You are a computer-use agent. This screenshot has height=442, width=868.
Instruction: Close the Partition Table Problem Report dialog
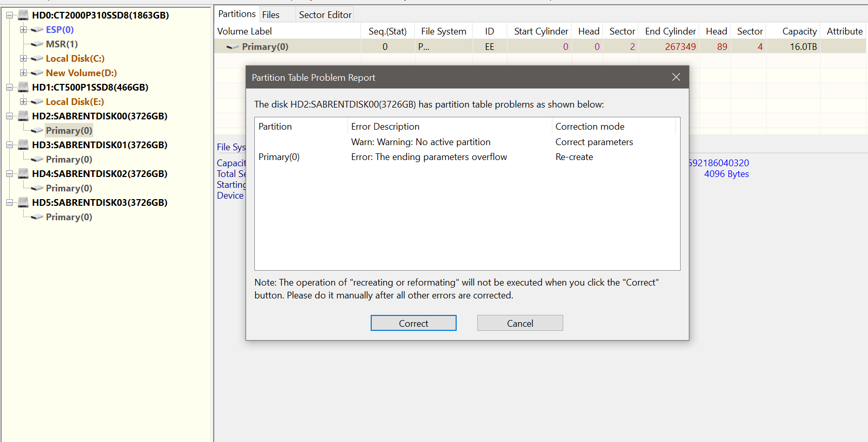pos(676,77)
